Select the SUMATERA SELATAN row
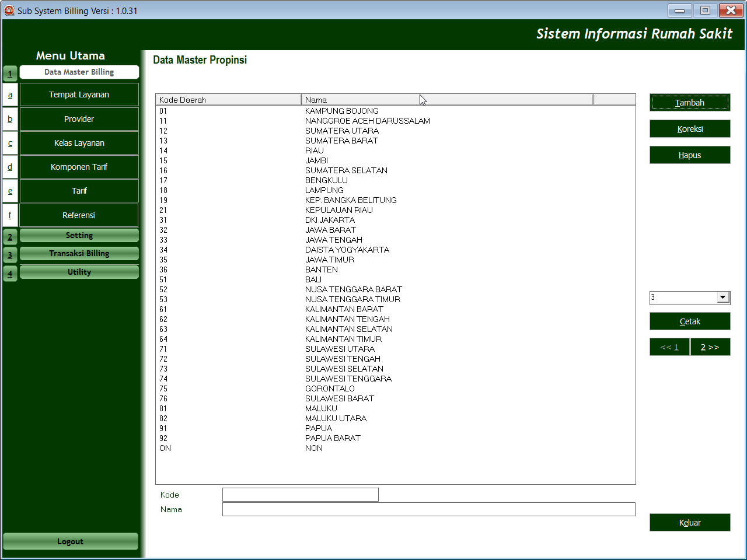The width and height of the screenshot is (747, 560). click(x=395, y=170)
